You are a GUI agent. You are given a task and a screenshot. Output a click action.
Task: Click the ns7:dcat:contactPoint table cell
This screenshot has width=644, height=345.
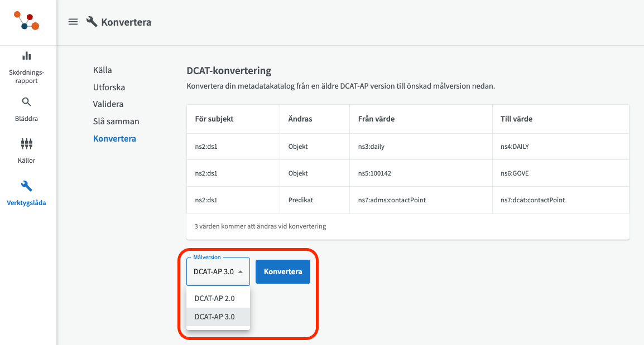[532, 200]
